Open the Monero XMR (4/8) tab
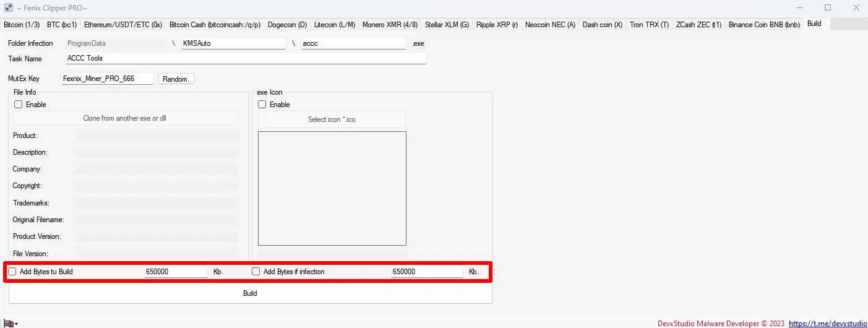This screenshot has width=868, height=328. (390, 25)
